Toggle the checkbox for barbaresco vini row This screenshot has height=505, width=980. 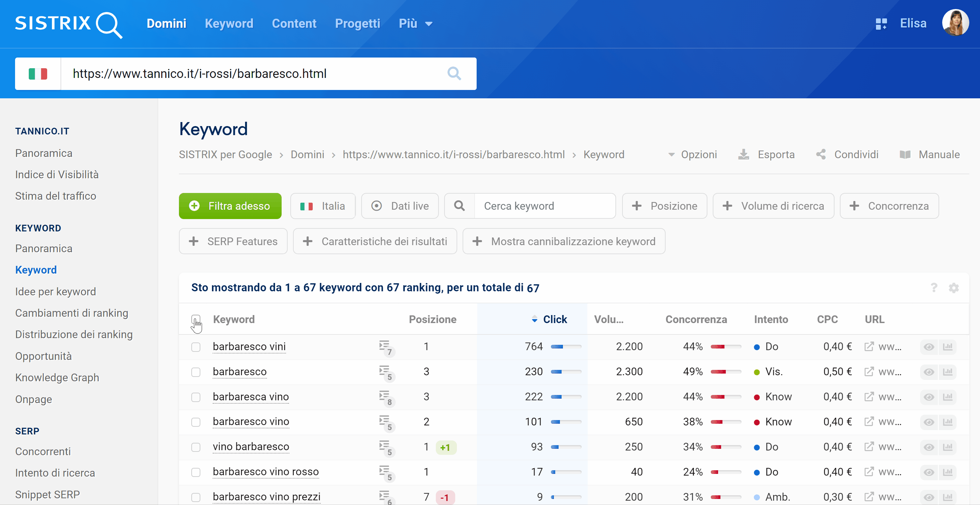click(x=196, y=347)
